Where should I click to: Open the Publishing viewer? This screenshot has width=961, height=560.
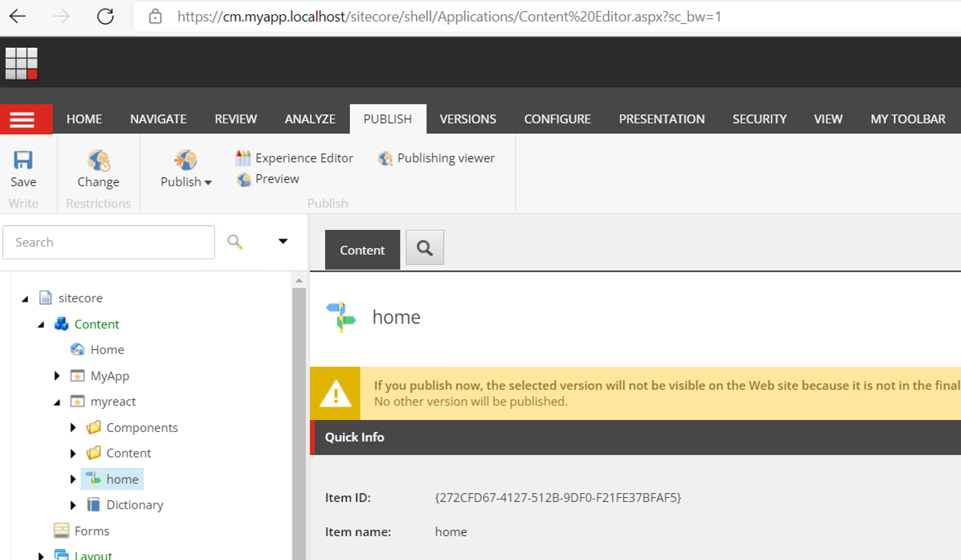436,157
